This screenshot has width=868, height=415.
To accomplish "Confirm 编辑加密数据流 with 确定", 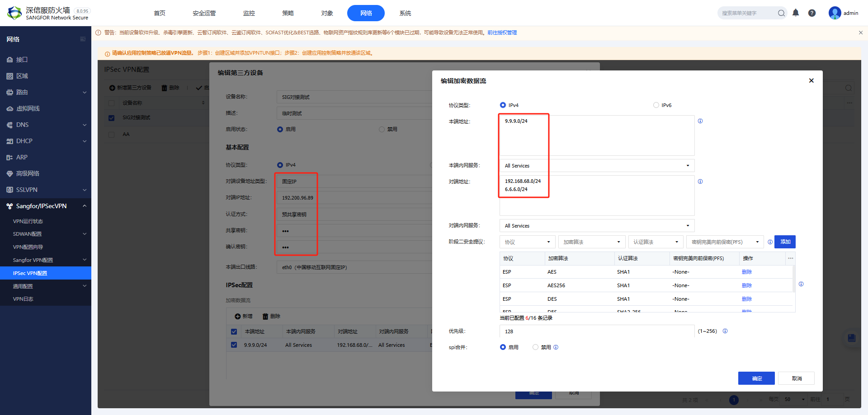I will pos(756,378).
